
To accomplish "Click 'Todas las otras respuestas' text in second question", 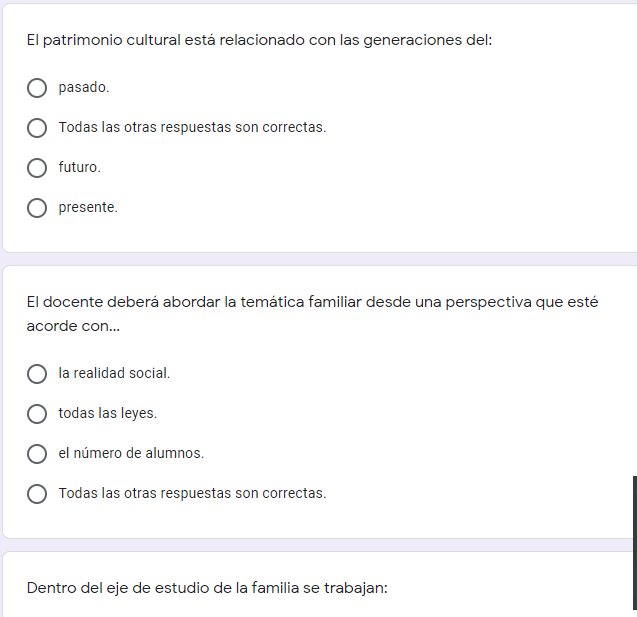I will (192, 494).
